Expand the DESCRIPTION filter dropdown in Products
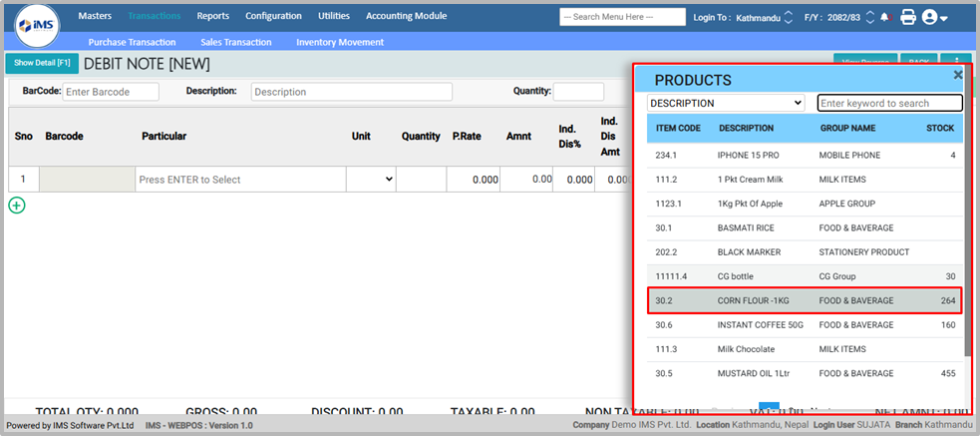This screenshot has width=980, height=436. click(x=726, y=103)
